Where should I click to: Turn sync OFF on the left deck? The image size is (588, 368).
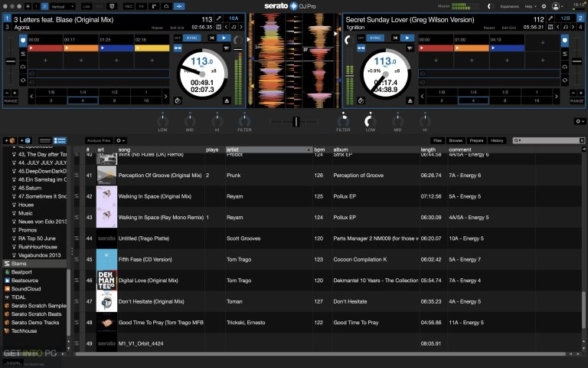click(178, 38)
